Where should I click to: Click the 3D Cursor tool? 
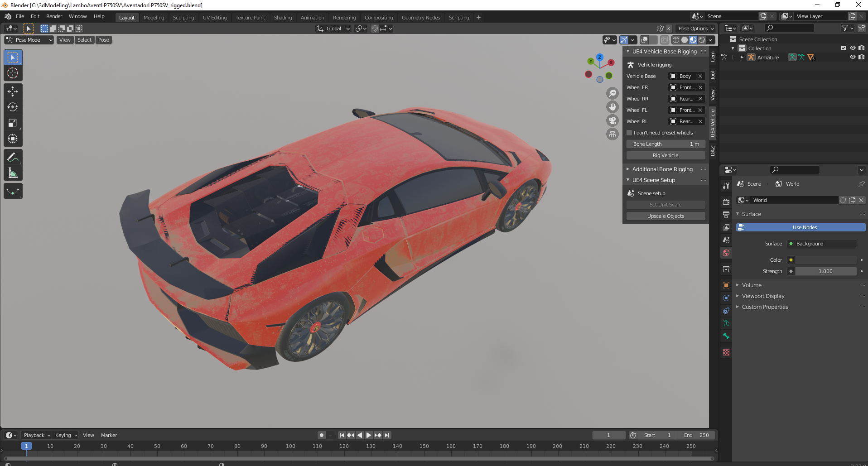coord(13,73)
